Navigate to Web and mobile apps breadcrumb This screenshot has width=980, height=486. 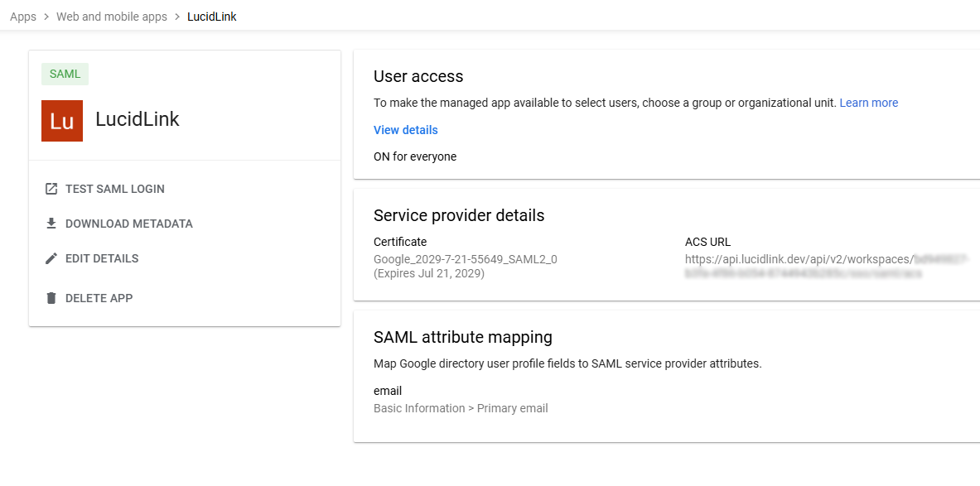(112, 17)
